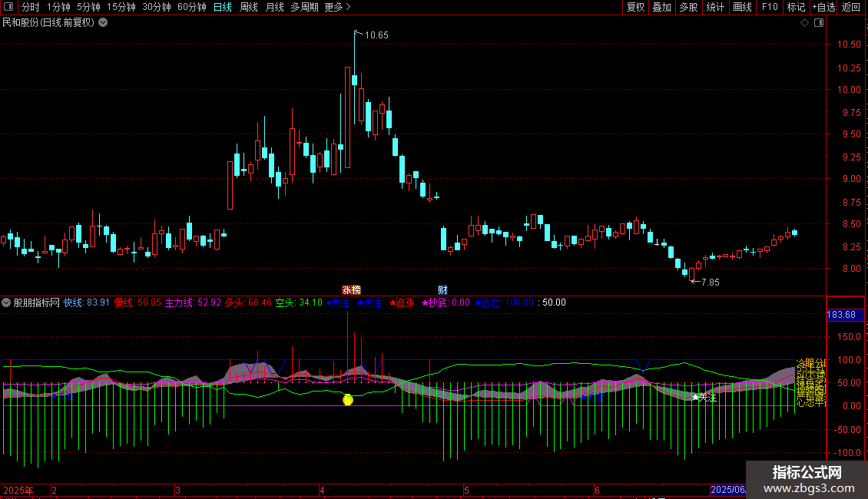The image size is (868, 499).
Task: Click the yellow dot signal on indicator
Action: pyautogui.click(x=348, y=399)
